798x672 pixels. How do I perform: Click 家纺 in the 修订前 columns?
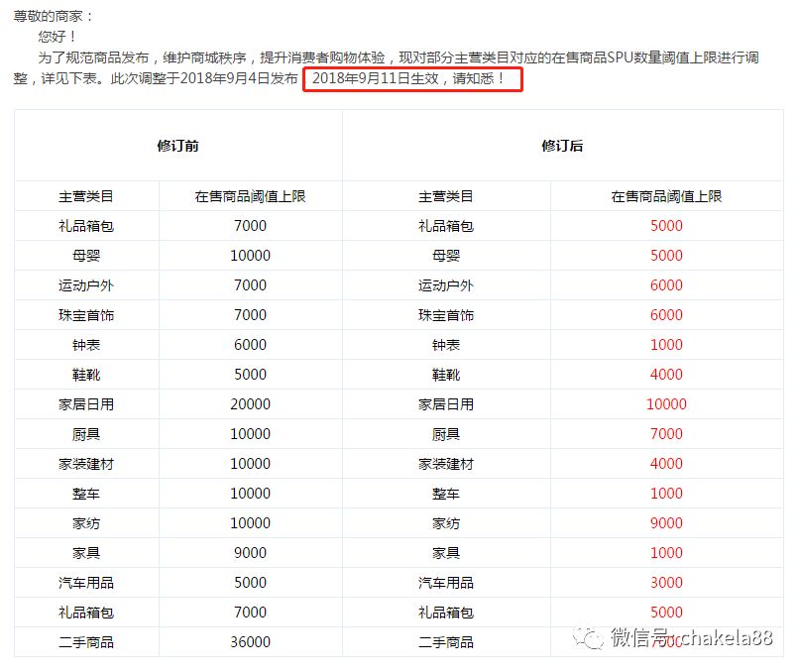coord(86,523)
